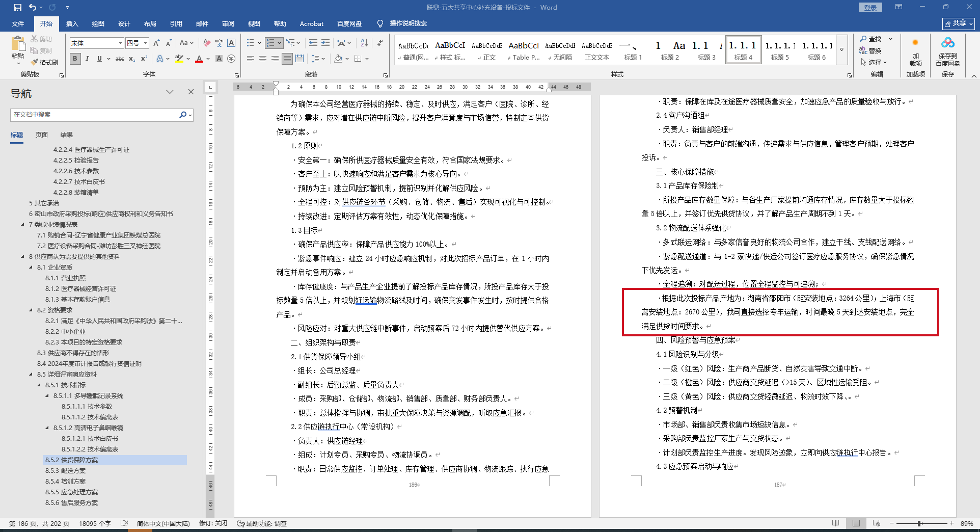Open proofing check icon in status bar
Image resolution: width=980 pixels, height=532 pixels.
(124, 523)
